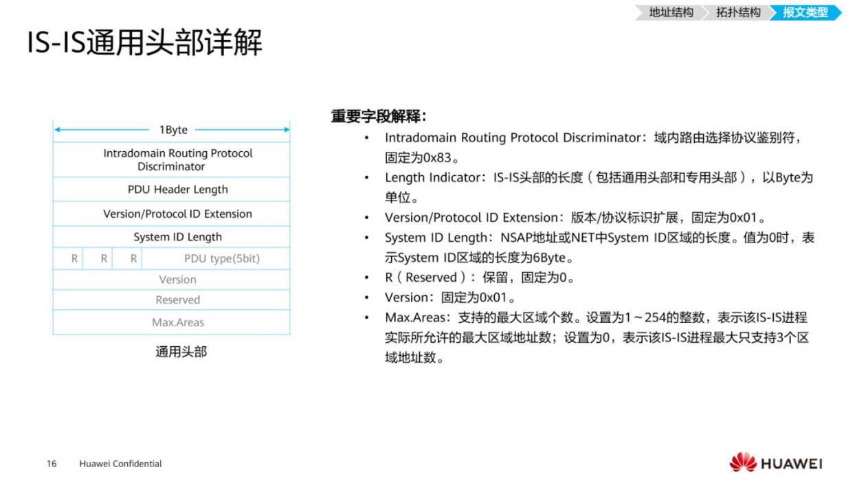Click the 1Byte width label
The image size is (868, 485).
173,130
